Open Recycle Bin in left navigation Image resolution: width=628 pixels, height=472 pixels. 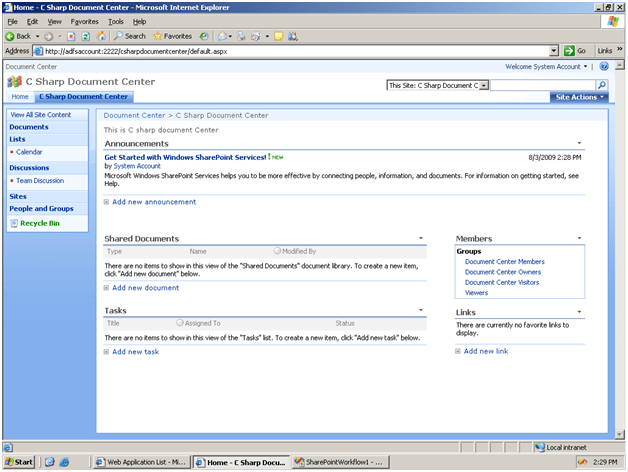coord(39,223)
